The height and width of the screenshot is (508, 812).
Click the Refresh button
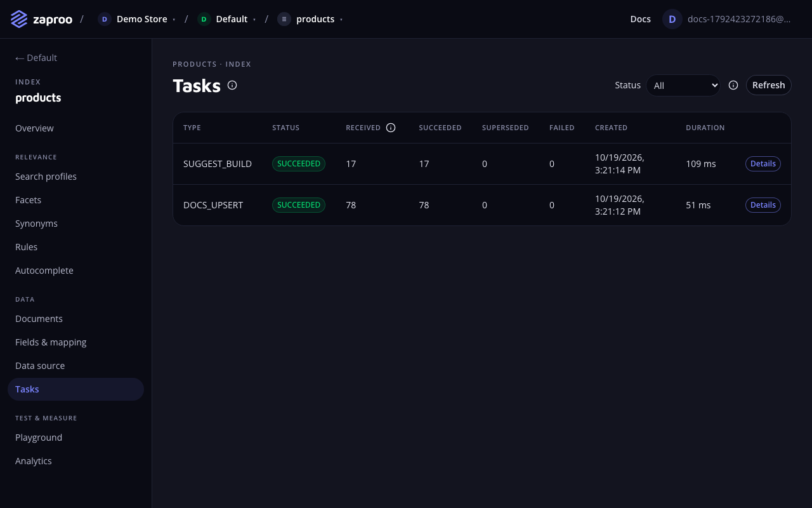click(768, 85)
